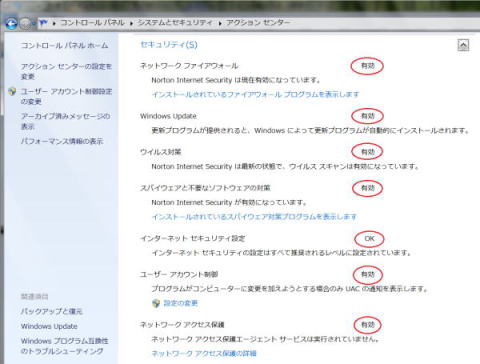This screenshot has height=364, width=480.
Task: Open コントロール パネル in the breadcrumb
Action: (x=92, y=23)
